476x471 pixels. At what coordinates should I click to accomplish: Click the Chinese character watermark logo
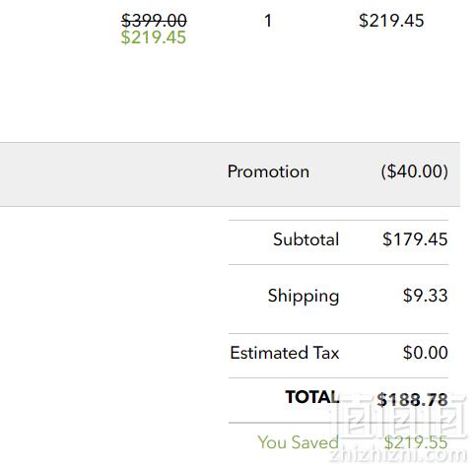[402, 417]
